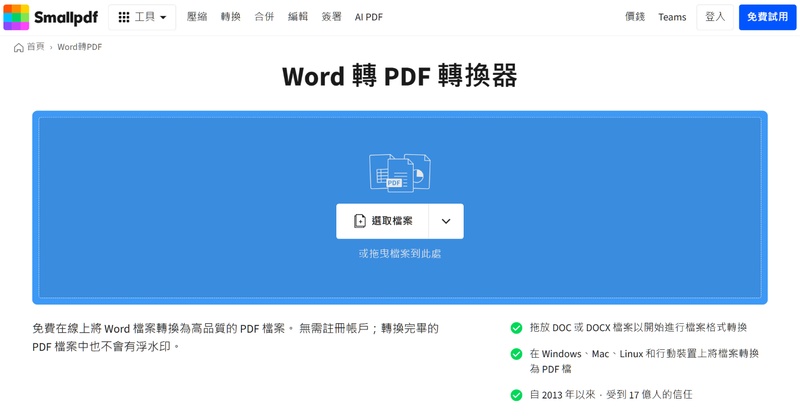Viewport: 800px width, 419px height.
Task: Click green checkmark beside 拖放 DOC 或 DOCX
Action: point(516,328)
